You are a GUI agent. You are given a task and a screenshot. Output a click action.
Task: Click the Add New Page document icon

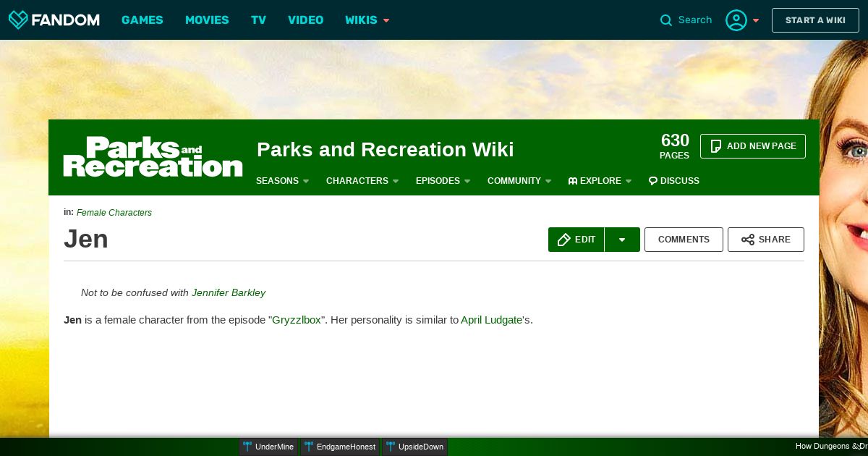(716, 146)
